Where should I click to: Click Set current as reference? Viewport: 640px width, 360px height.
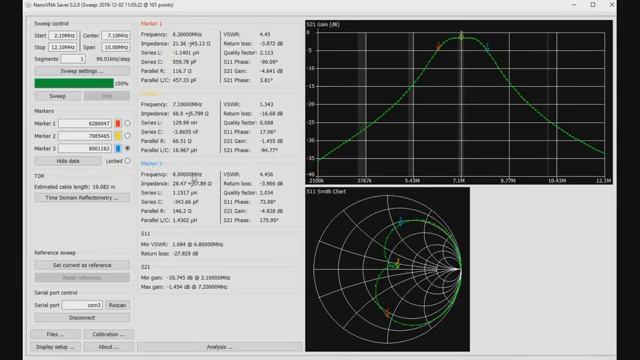[x=82, y=265]
